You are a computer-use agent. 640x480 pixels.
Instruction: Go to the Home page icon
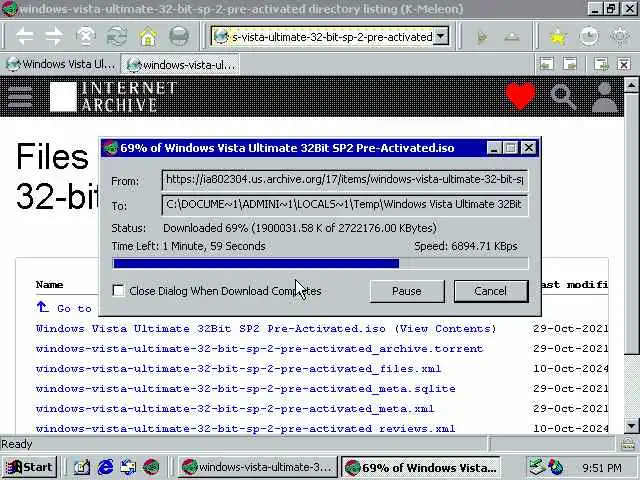(148, 37)
